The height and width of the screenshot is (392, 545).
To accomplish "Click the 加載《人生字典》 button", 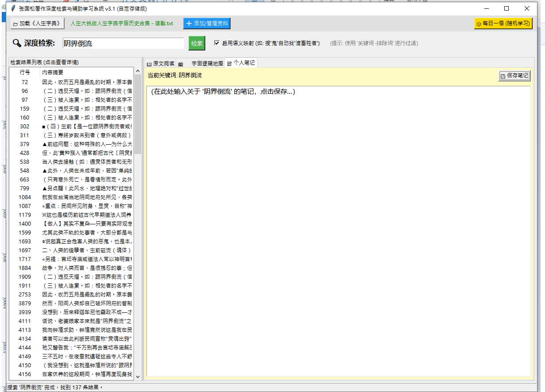I will coord(38,23).
